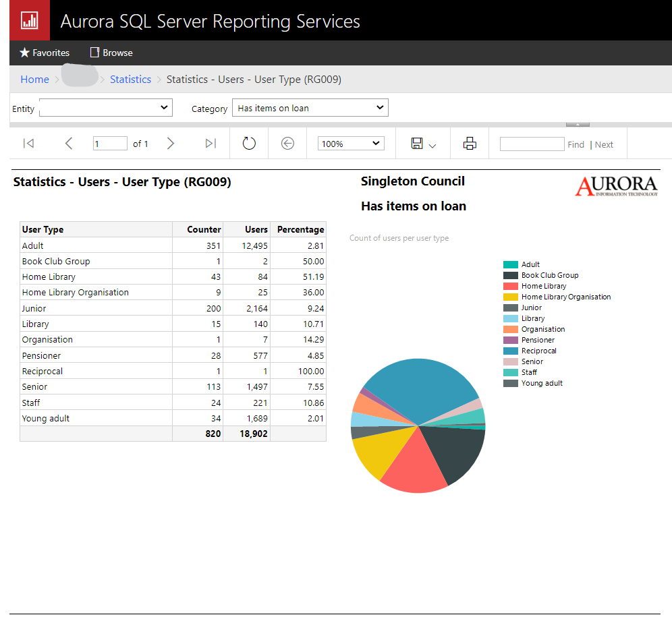Collapse the parameters area with the arrow handle
672x617 pixels.
578,125
